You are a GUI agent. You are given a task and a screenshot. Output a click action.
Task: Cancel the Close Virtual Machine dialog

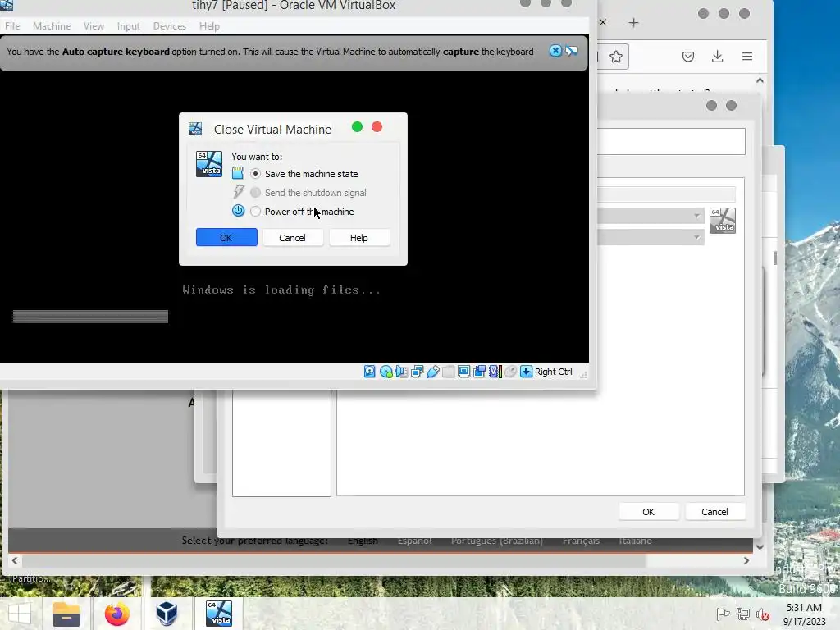[x=293, y=237]
